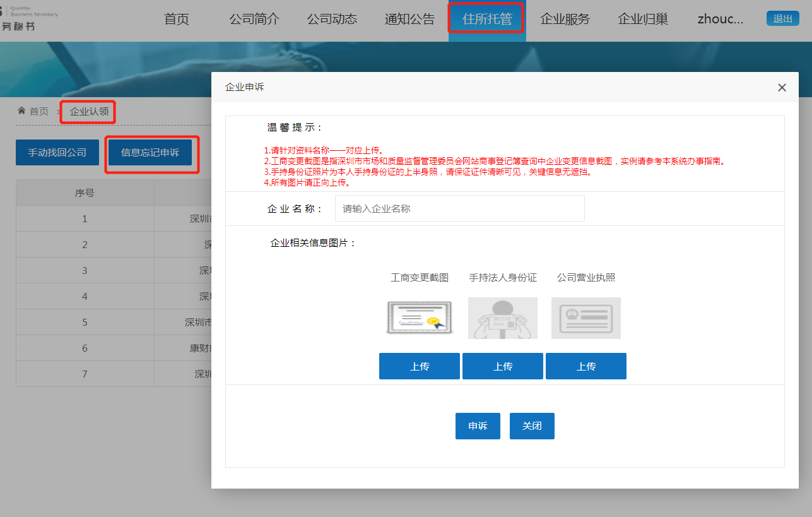Click the zhouc... username in header
This screenshot has height=517, width=812.
721,19
